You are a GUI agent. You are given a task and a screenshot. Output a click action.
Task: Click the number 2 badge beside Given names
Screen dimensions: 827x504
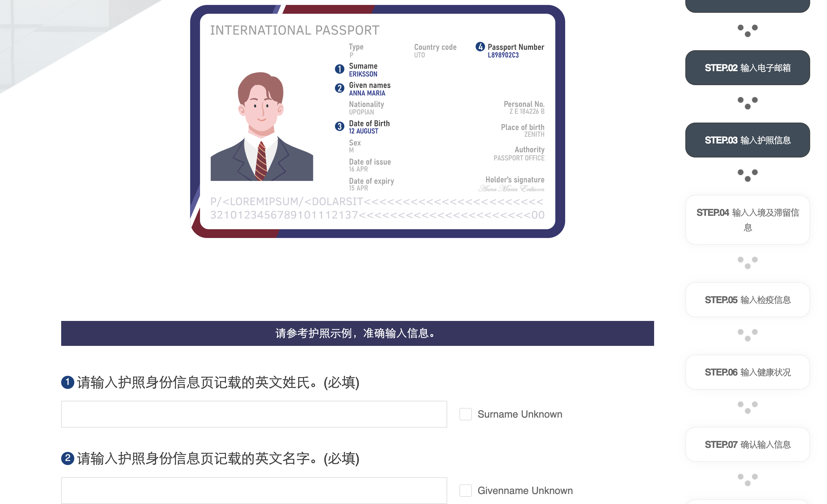tap(339, 88)
